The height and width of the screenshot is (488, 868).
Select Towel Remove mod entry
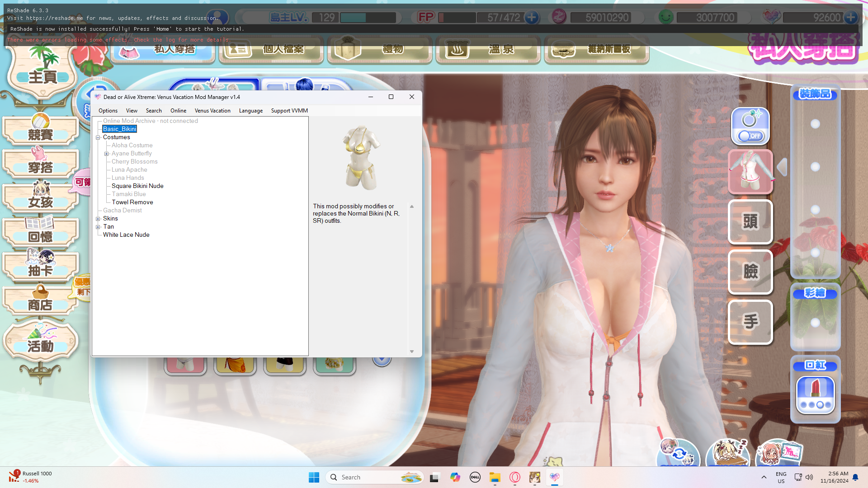[132, 202]
